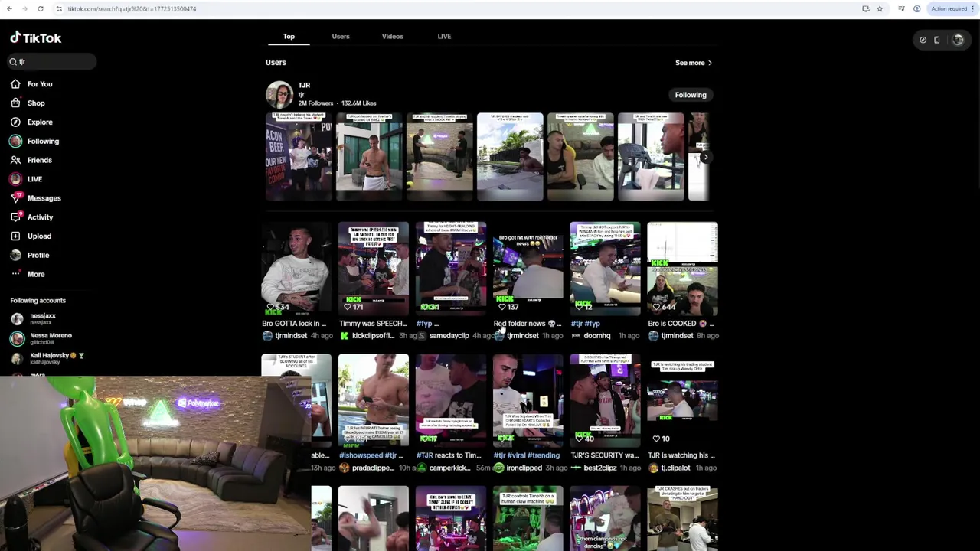Viewport: 980px width, 551px height.
Task: Open '#tjr #fyp' video by doomhq
Action: coord(605,269)
